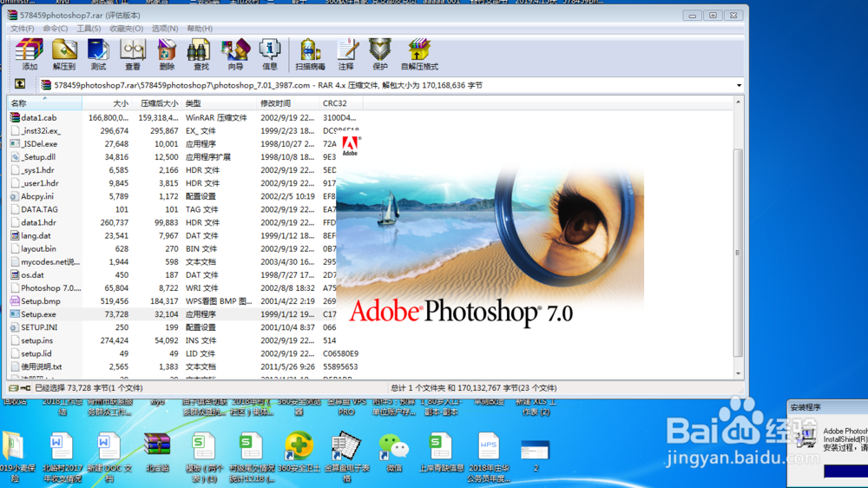
Task: Open the address path dropdown arrow
Action: pyautogui.click(x=739, y=85)
